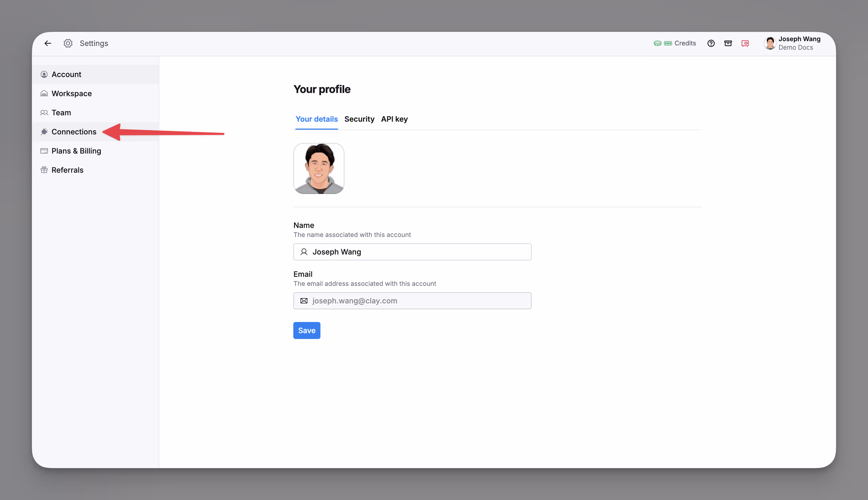Click the green battery-style credits icon
The height and width of the screenshot is (500, 868).
[668, 43]
